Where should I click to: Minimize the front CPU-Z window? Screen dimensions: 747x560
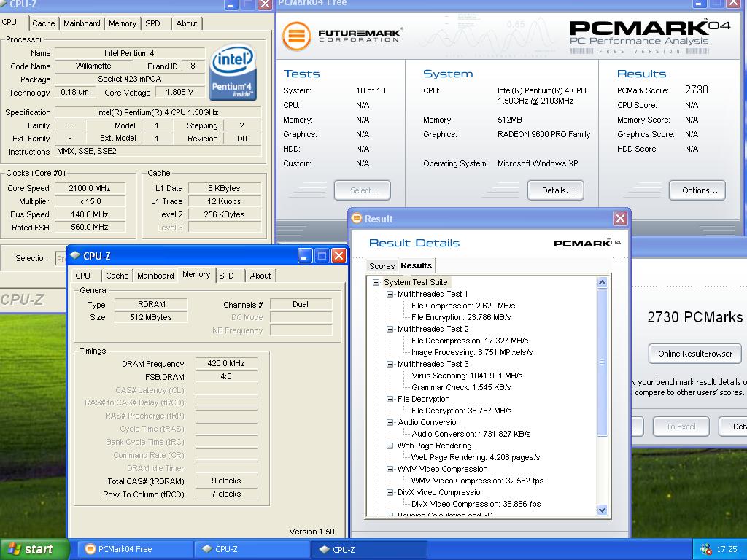click(x=305, y=256)
